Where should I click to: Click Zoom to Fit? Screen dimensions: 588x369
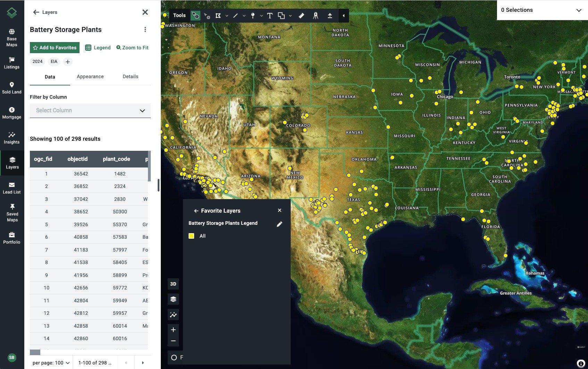(x=132, y=48)
